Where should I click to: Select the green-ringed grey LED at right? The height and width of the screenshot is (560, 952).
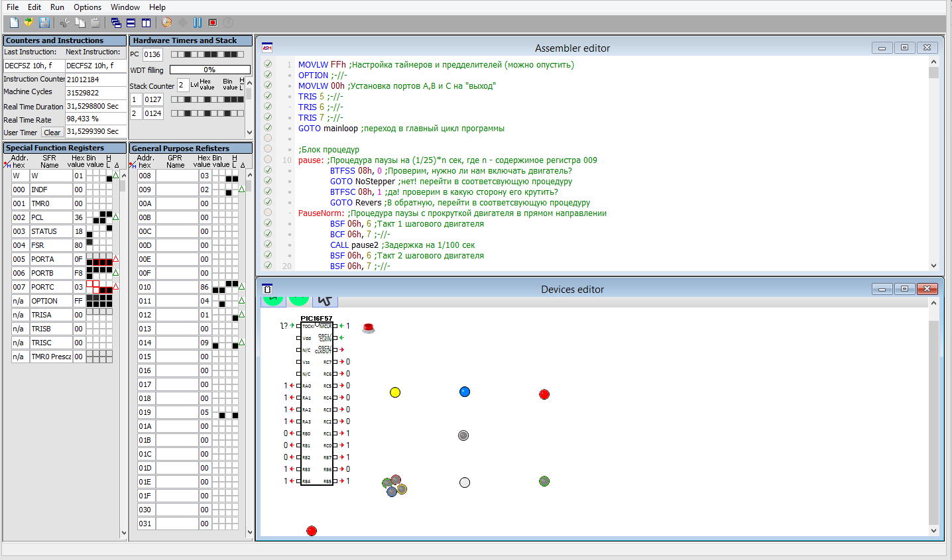[544, 481]
